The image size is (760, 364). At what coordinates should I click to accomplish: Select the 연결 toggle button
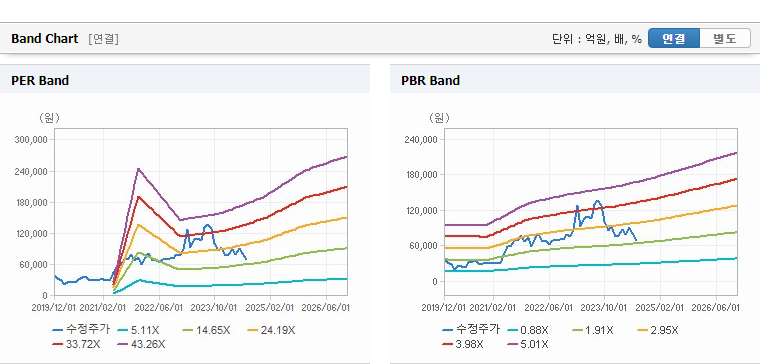pyautogui.click(x=674, y=39)
